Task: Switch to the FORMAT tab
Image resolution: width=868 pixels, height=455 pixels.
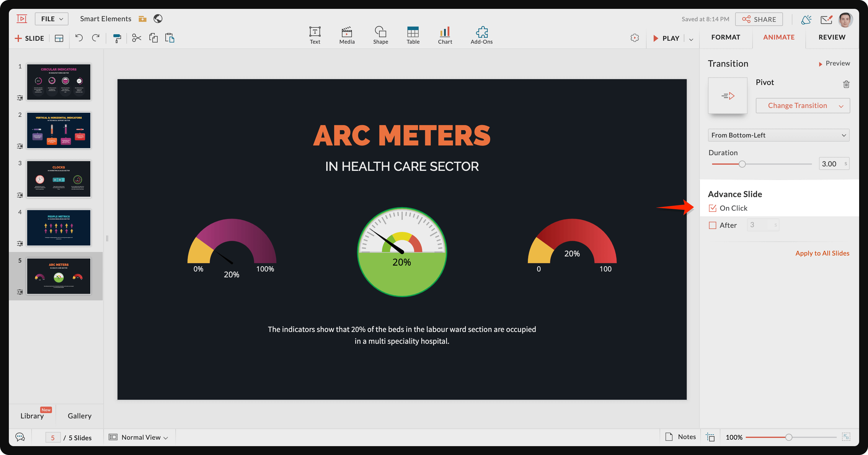Action: (x=725, y=37)
